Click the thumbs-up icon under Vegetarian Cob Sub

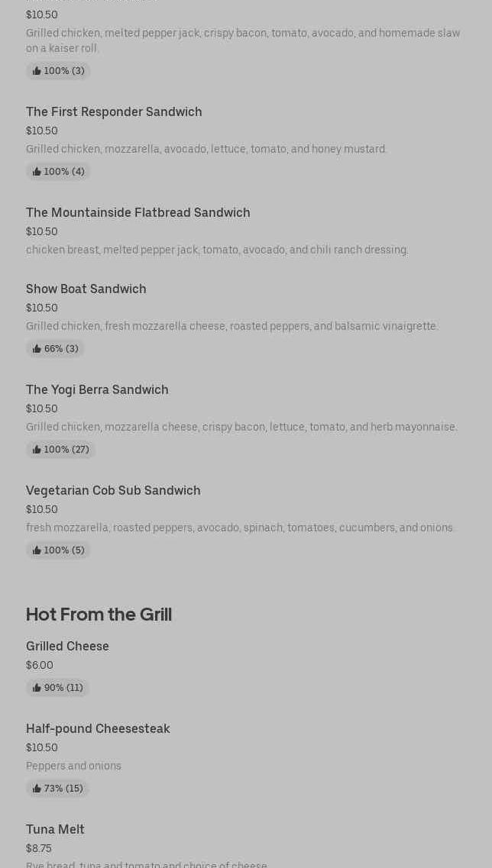(x=37, y=550)
